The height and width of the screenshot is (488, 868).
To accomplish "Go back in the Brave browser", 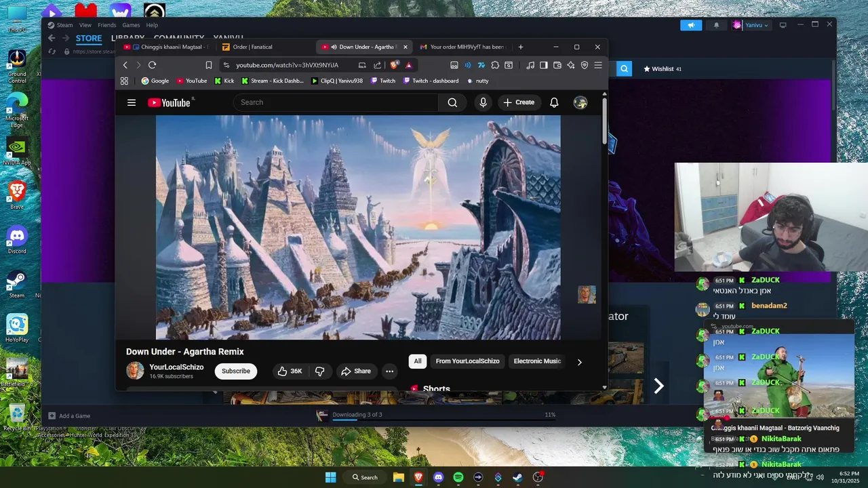I will pos(125,65).
